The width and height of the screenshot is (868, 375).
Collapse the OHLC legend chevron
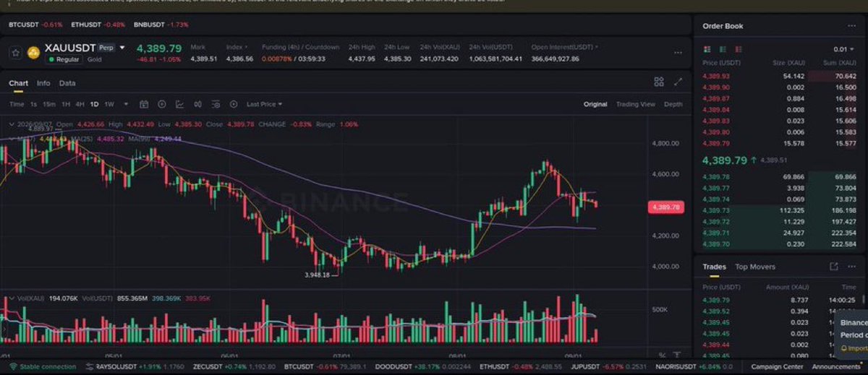pyautogui.click(x=11, y=124)
